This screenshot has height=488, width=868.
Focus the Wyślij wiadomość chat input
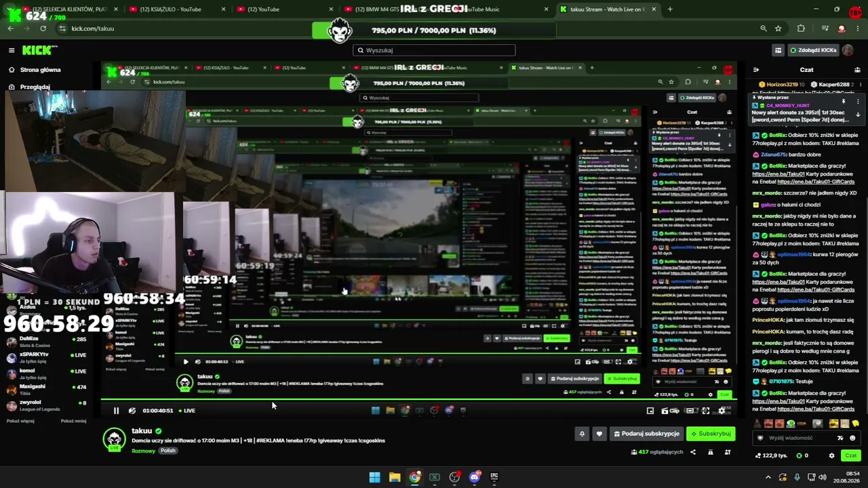[807, 438]
